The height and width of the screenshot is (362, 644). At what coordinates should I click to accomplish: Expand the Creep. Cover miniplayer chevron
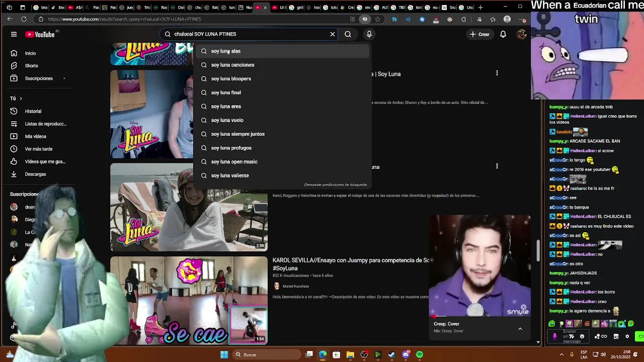[x=520, y=329]
